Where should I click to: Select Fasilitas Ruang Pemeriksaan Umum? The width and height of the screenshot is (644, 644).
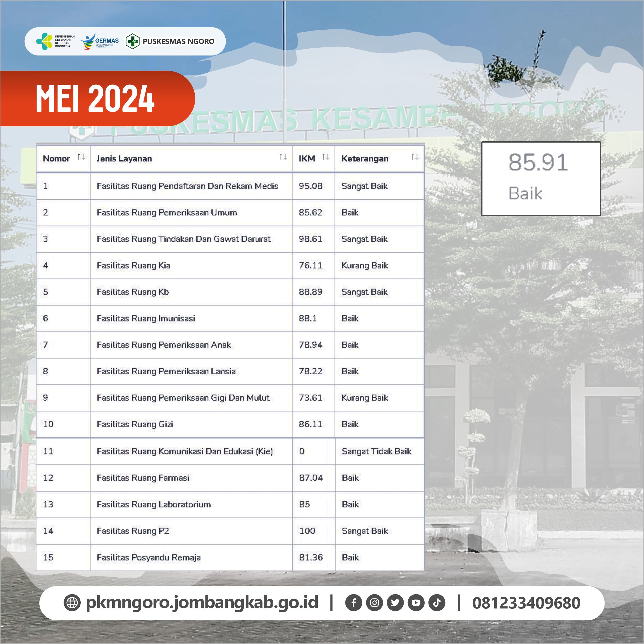click(167, 212)
